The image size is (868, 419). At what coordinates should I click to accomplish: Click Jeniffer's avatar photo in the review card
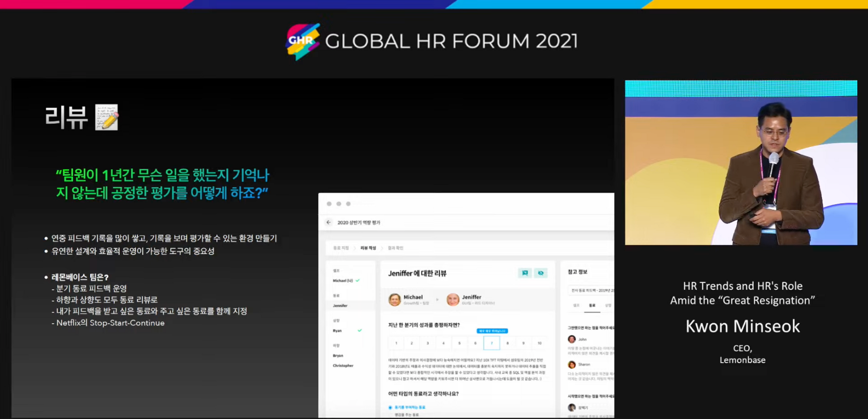coord(453,300)
